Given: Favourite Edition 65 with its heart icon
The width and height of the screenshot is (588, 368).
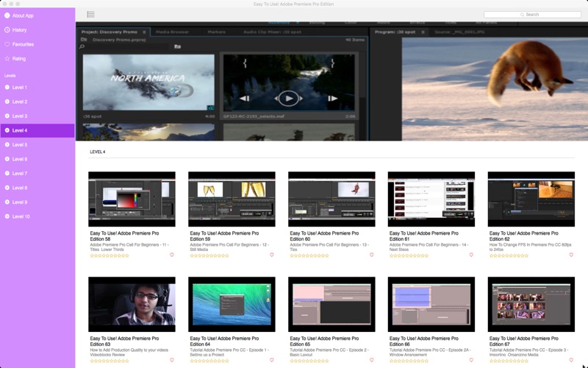Looking at the screenshot, I should pyautogui.click(x=372, y=360).
